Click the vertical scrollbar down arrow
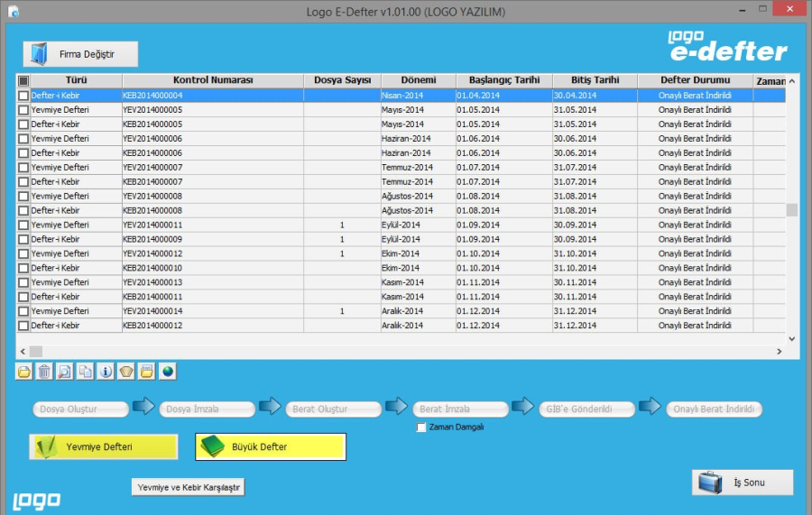Image resolution: width=812 pixels, height=515 pixels. pos(792,339)
